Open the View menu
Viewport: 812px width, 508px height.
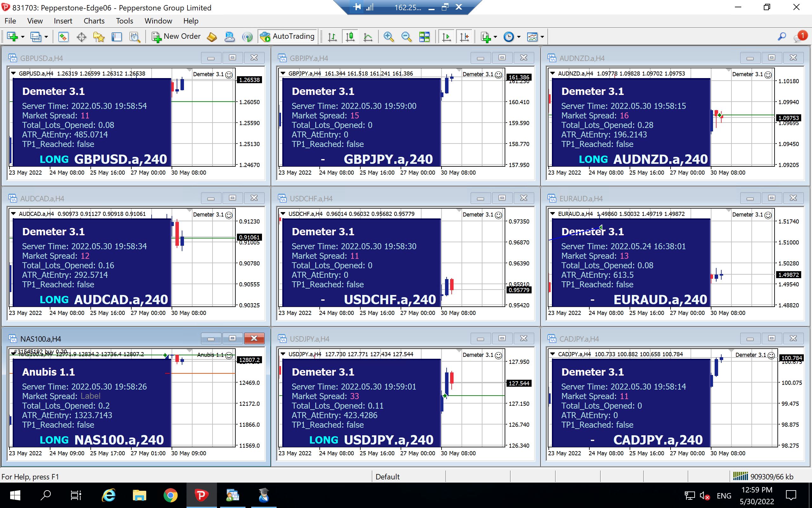click(35, 21)
